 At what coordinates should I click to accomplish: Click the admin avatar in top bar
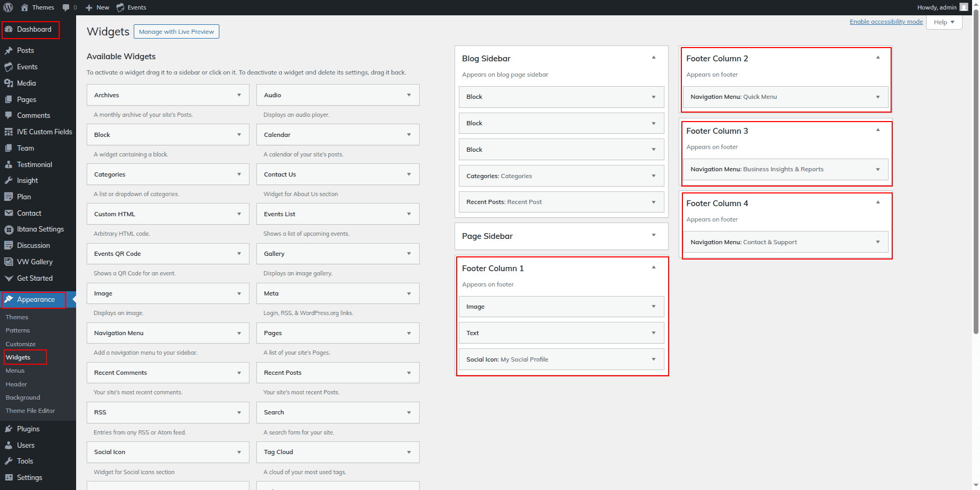[964, 7]
